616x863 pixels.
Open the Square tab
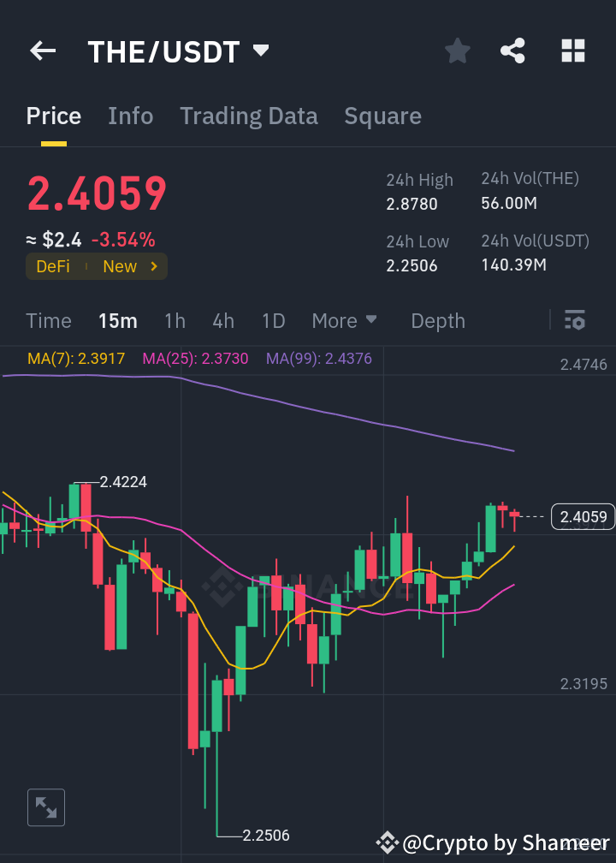pyautogui.click(x=382, y=115)
